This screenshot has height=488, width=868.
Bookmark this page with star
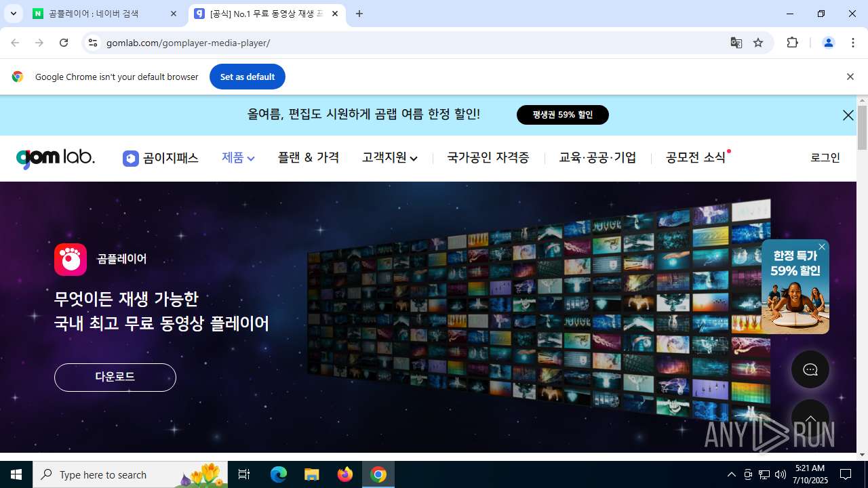tap(758, 43)
